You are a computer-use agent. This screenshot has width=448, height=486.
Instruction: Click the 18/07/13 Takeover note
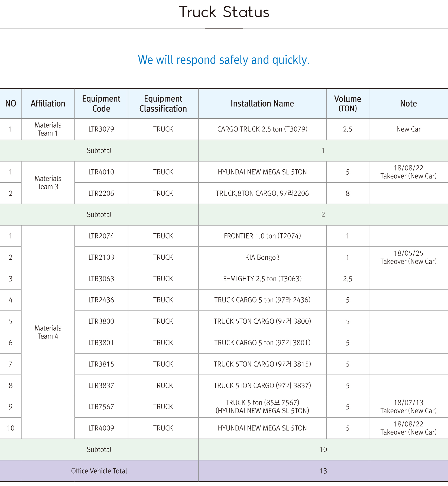(x=408, y=407)
